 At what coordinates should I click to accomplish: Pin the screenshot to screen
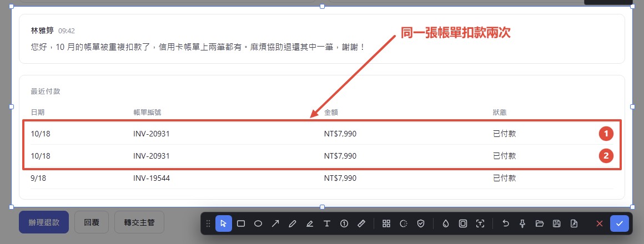522,223
